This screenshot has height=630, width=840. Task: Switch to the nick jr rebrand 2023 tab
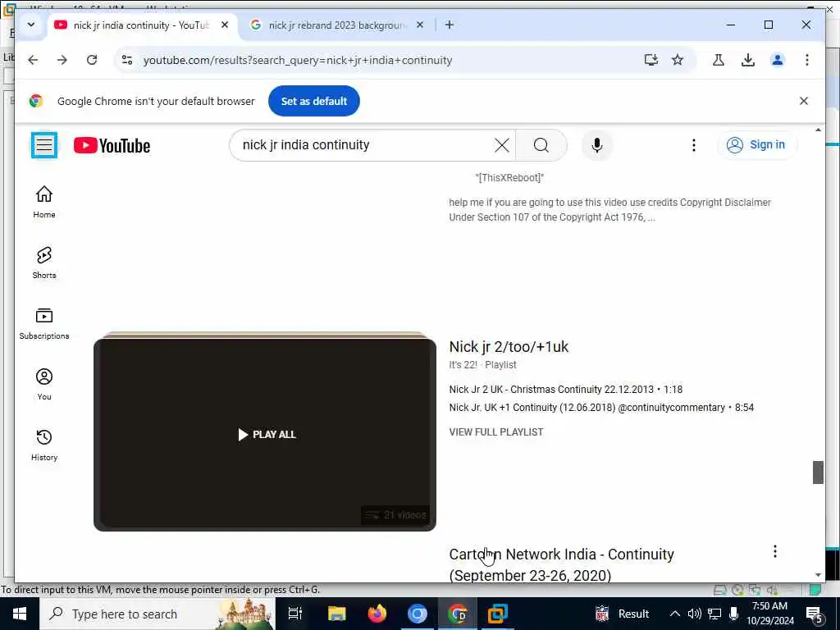tap(337, 25)
